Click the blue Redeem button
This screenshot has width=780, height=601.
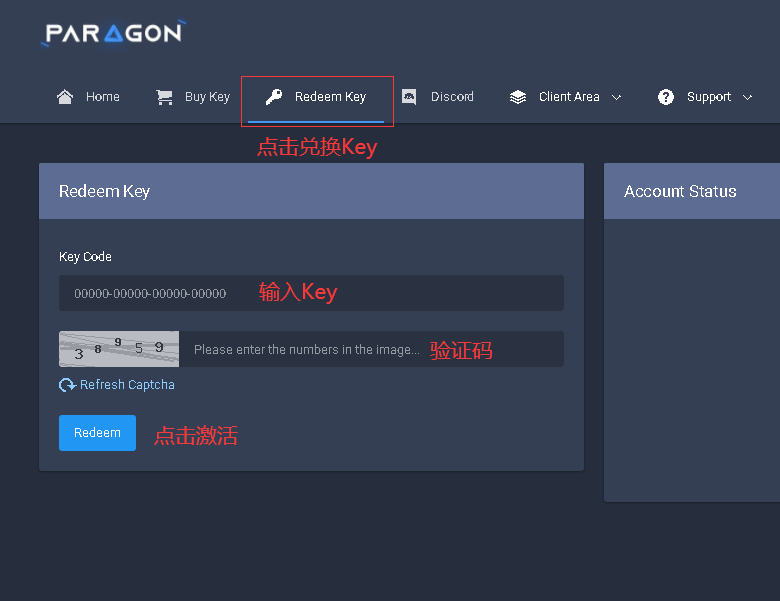[98, 433]
